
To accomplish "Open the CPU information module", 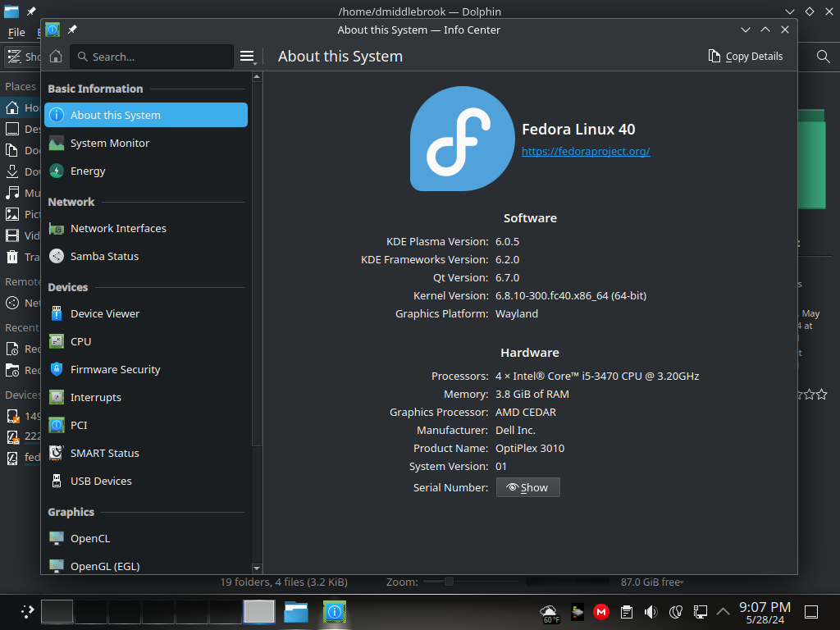I will [x=146, y=341].
